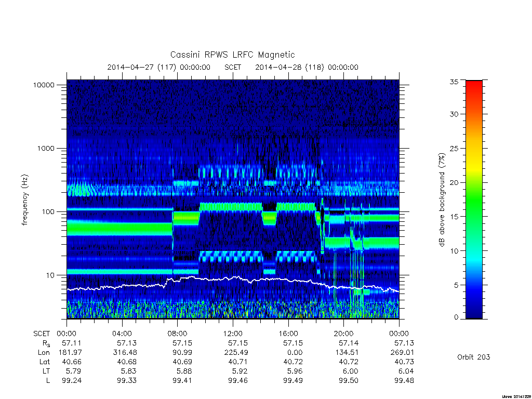Click the 'Lon' row label
This screenshot has height=399, width=532.
[44, 353]
